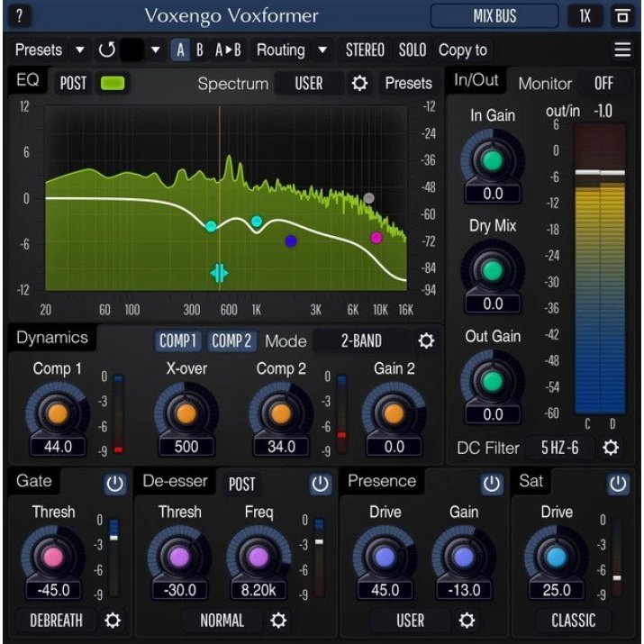Open EQ spectrum settings gear
The height and width of the screenshot is (644, 644).
coord(359,84)
